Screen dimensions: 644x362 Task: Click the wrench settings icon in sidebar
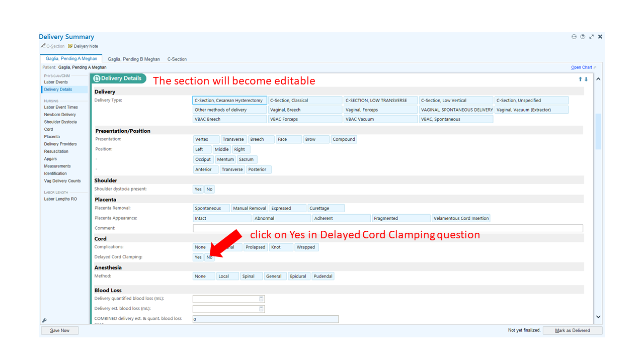point(44,320)
